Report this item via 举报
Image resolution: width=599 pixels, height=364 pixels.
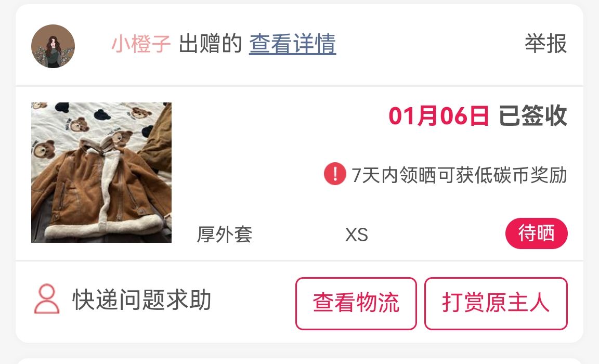pos(545,44)
